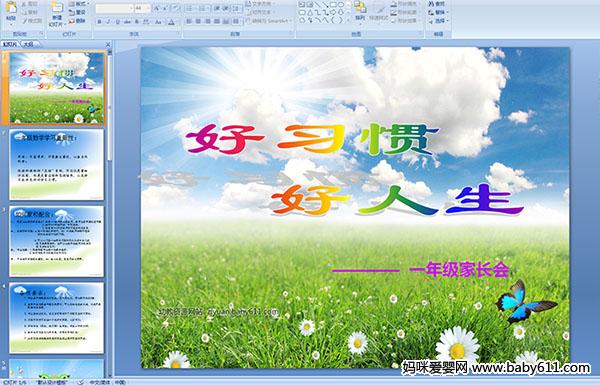Toggle Strikethrough (abc) formatting
This screenshot has width=600, height=385.
(126, 22)
